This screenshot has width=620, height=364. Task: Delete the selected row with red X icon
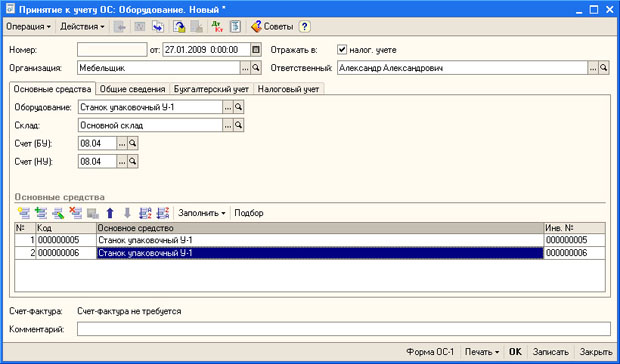(76, 213)
